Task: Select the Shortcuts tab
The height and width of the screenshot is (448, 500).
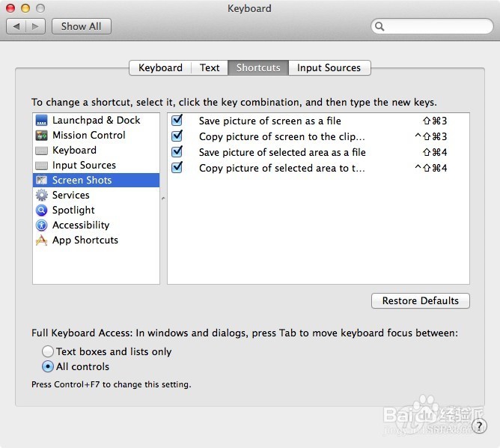Action: click(258, 67)
